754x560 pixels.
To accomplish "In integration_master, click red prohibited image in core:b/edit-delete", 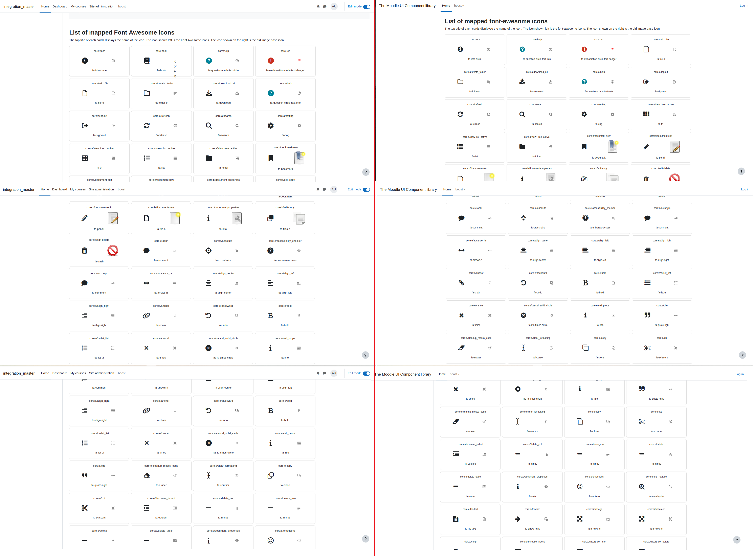I will point(113,251).
